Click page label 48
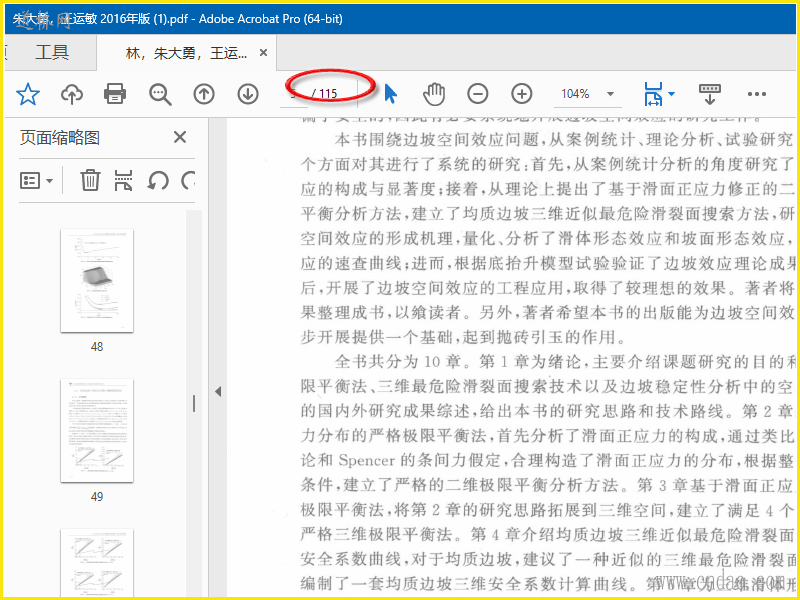 [x=97, y=347]
